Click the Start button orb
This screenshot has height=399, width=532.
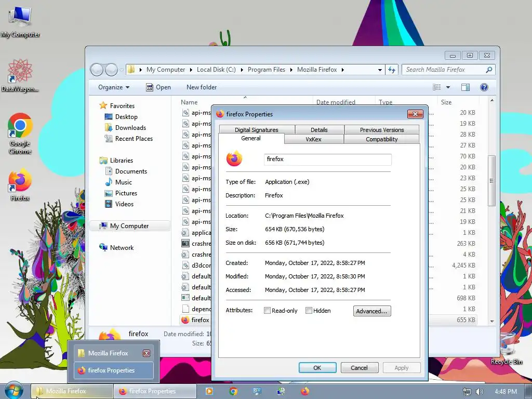click(x=14, y=391)
